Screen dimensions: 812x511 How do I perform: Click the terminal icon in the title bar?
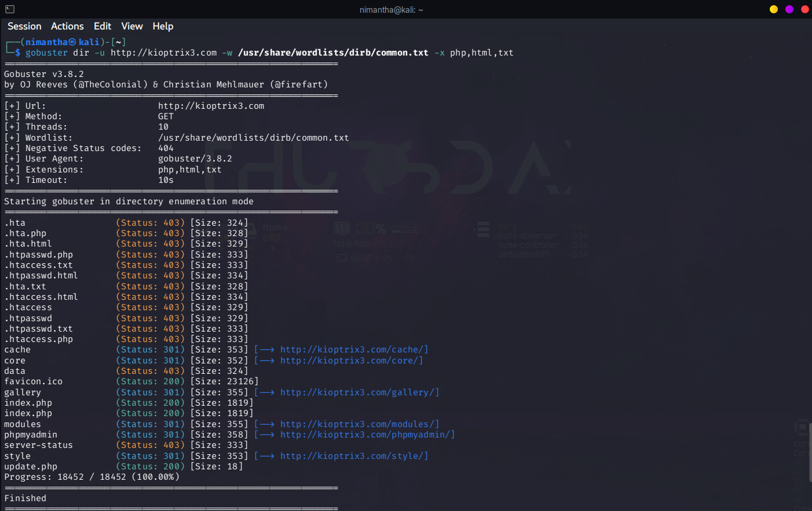tap(10, 9)
